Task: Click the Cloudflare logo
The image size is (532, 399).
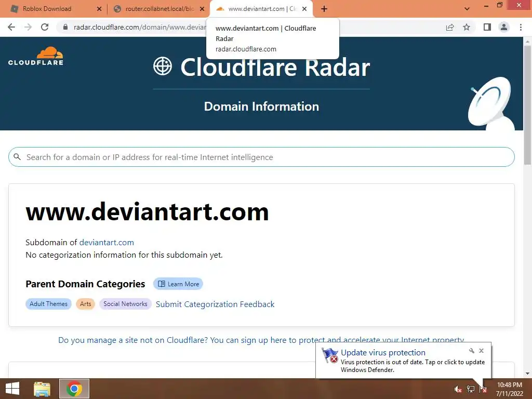Action: click(x=36, y=56)
